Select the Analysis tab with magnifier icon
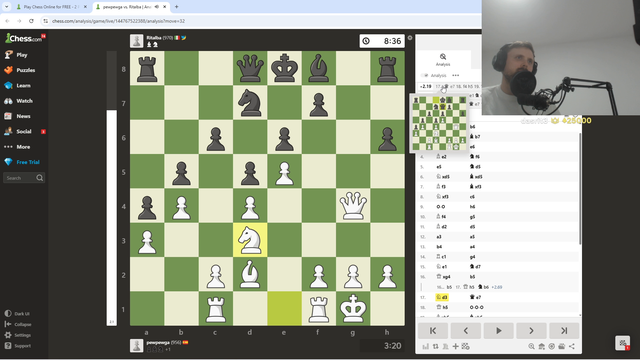640x360 pixels. [443, 59]
